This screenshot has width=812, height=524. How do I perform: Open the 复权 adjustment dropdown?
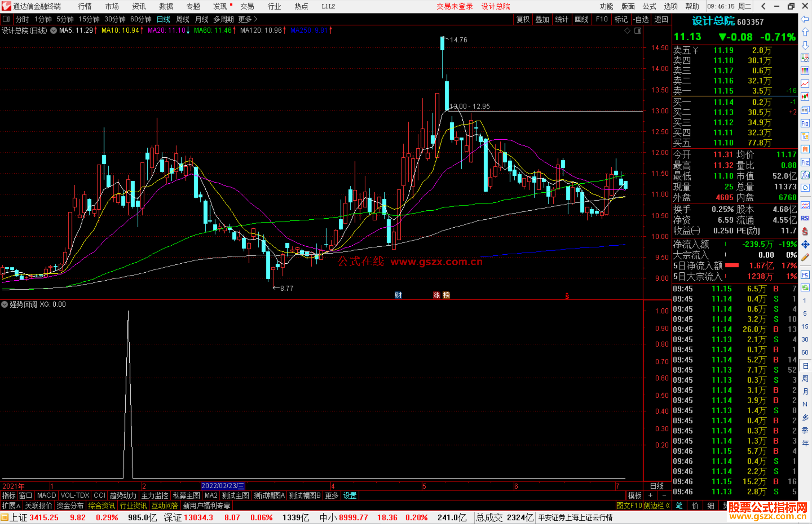click(523, 19)
